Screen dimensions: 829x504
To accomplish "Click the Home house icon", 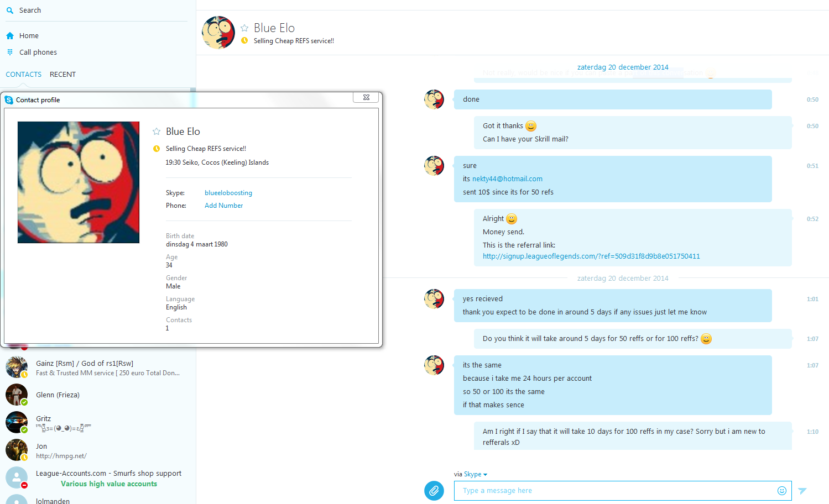I will pyautogui.click(x=10, y=36).
